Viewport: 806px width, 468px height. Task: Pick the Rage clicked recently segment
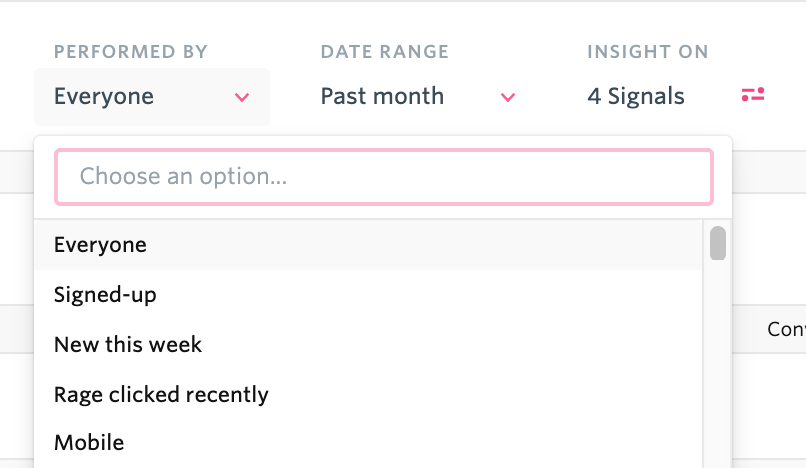coord(368,394)
